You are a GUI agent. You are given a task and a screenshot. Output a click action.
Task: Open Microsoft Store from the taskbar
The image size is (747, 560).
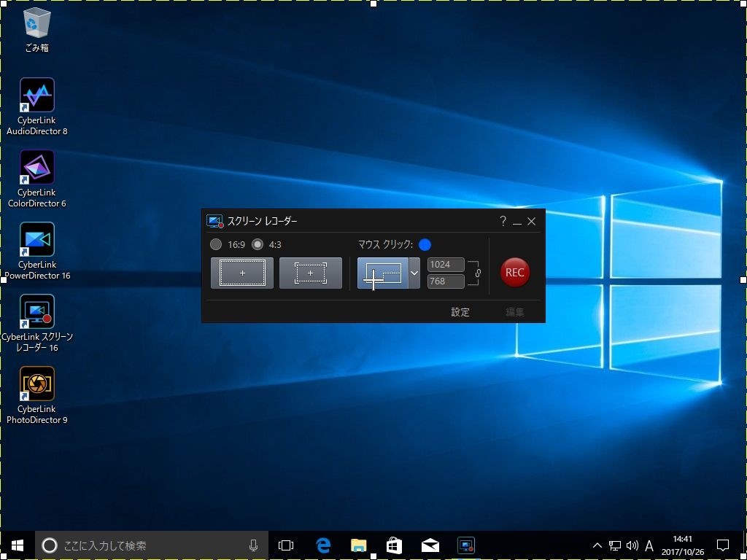395,545
